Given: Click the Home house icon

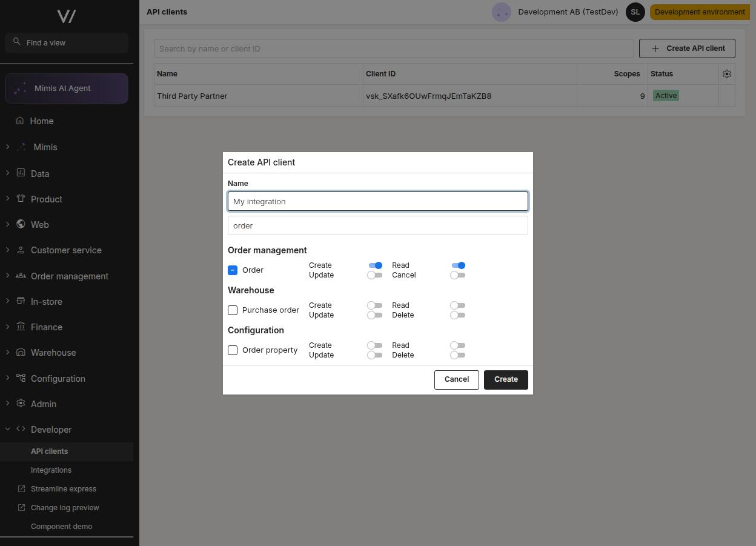Looking at the screenshot, I should pyautogui.click(x=21, y=121).
